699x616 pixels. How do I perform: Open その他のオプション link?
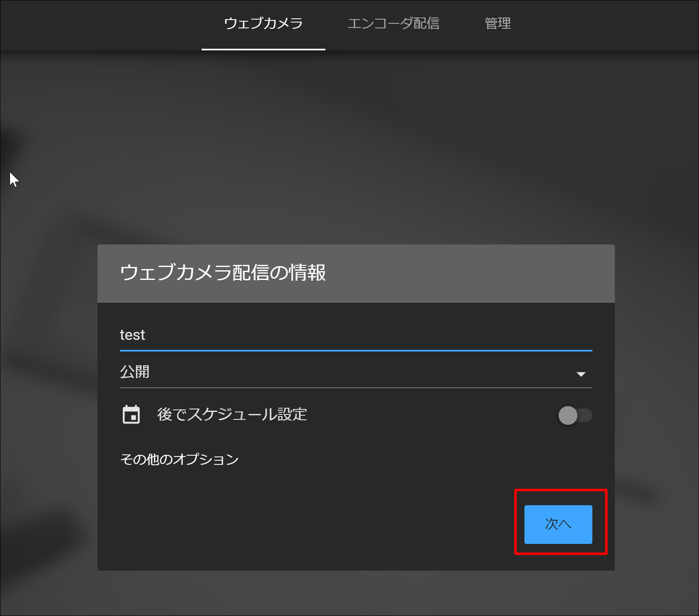pos(179,459)
